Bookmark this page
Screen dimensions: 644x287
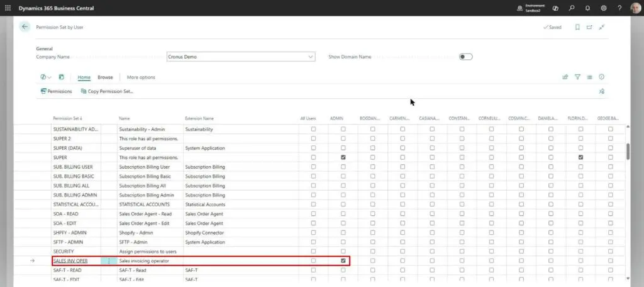577,27
